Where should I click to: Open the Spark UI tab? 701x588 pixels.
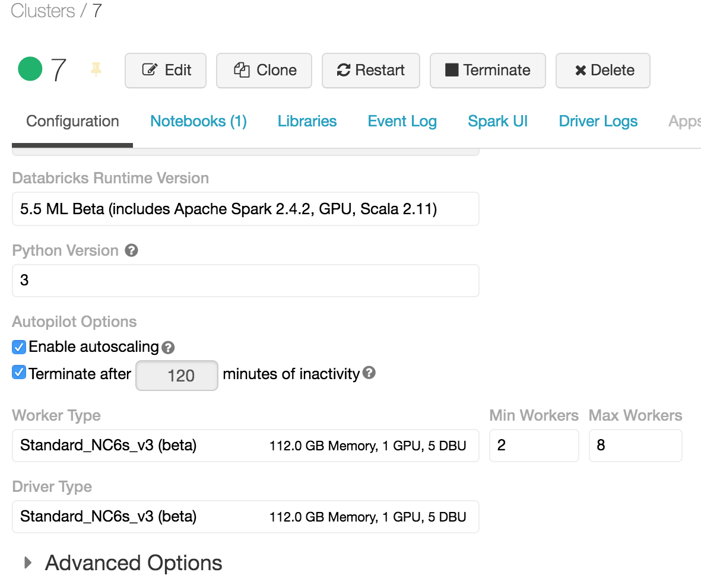click(x=497, y=121)
